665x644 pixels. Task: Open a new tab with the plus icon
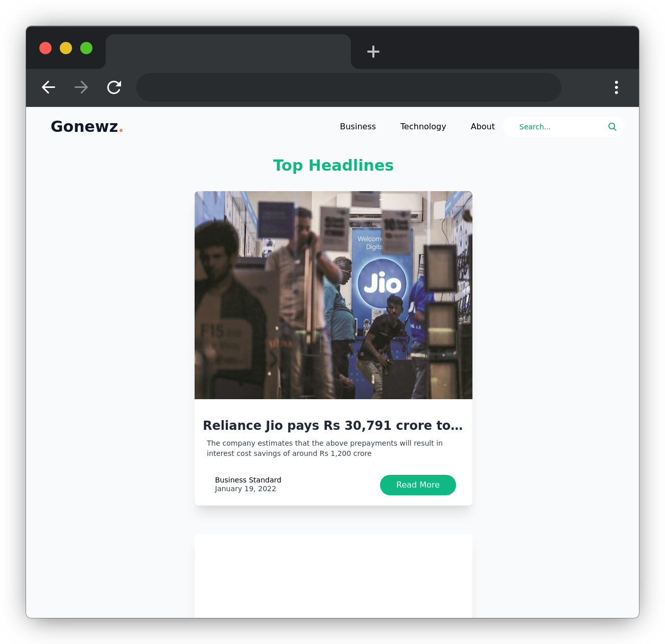point(373,52)
